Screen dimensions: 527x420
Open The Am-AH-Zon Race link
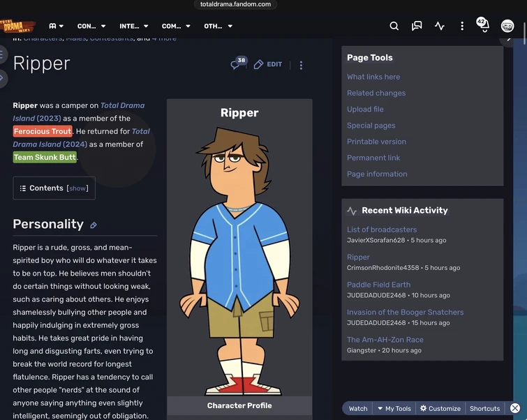(x=385, y=340)
